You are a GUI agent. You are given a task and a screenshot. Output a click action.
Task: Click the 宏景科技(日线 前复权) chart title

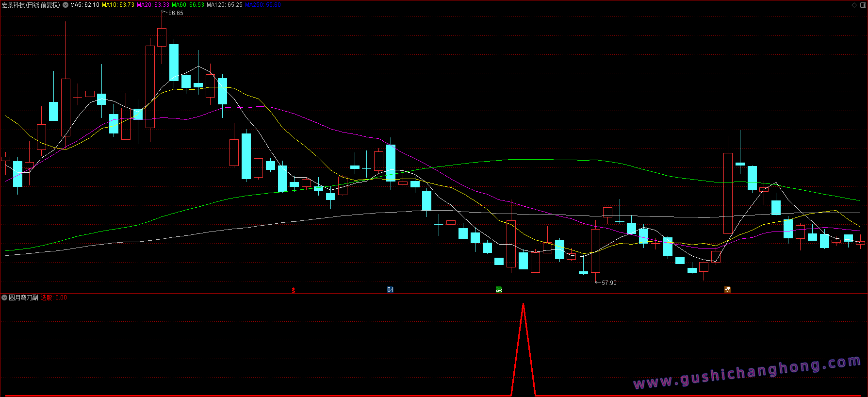[x=31, y=5]
